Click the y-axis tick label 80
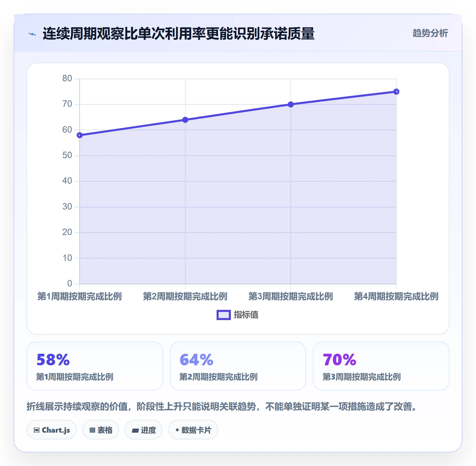This screenshot has height=466, width=476. click(67, 79)
